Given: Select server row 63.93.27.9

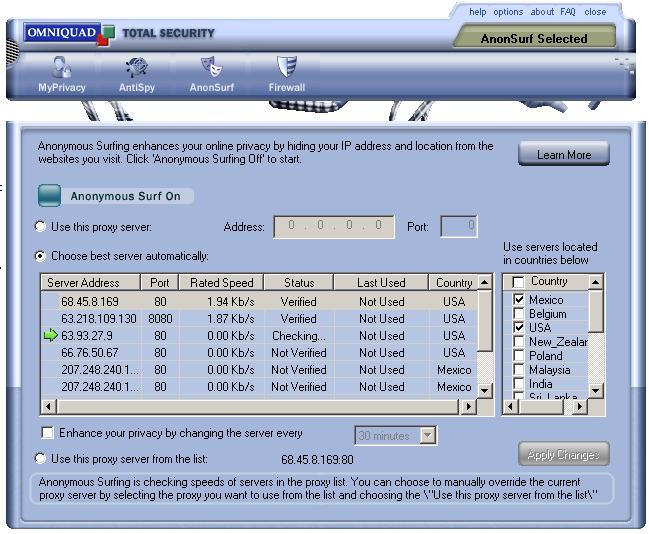Looking at the screenshot, I should pos(259,336).
